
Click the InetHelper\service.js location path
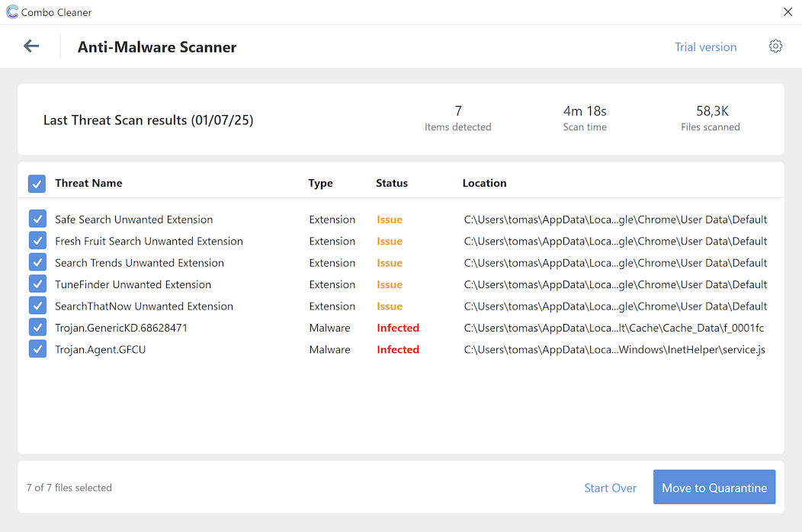[614, 349]
